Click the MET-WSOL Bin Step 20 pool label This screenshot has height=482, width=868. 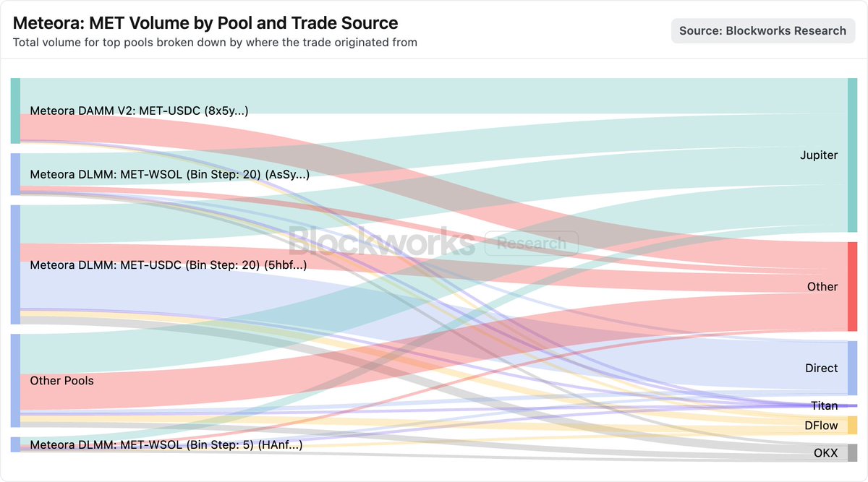click(170, 174)
